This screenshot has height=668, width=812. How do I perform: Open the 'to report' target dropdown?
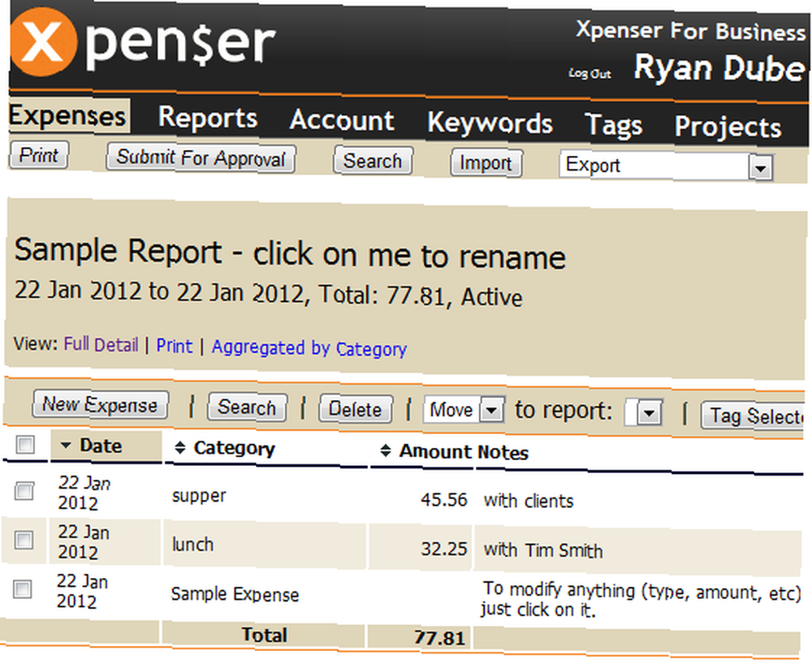click(x=643, y=412)
